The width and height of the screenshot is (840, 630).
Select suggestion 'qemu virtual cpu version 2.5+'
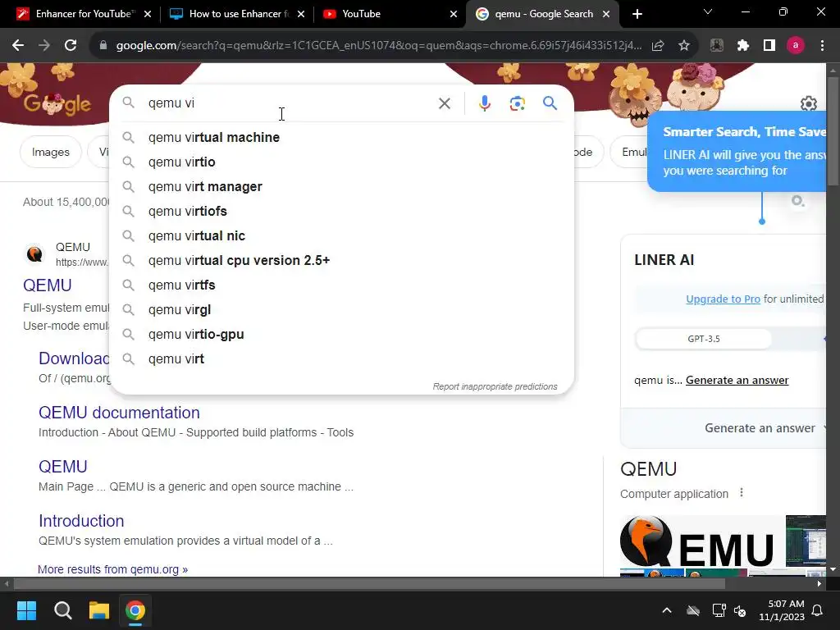(x=342, y=260)
